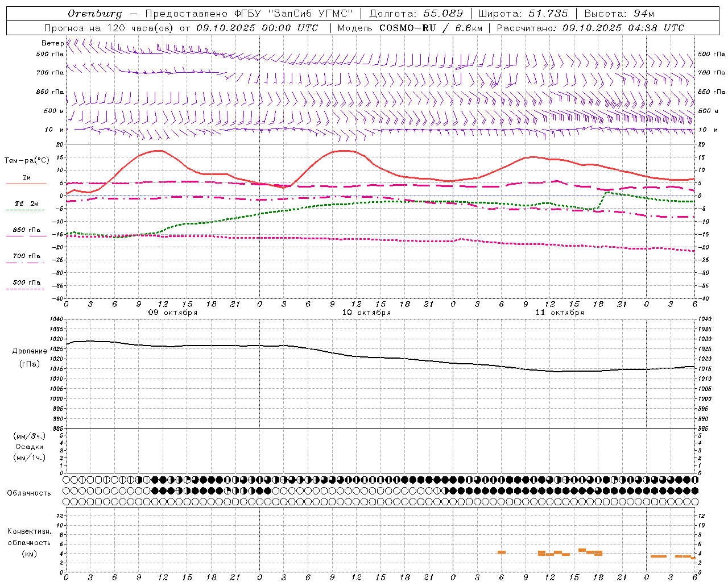This screenshot has height=582, width=728.
Task: Click the 09 октября date label
Action: point(173,313)
